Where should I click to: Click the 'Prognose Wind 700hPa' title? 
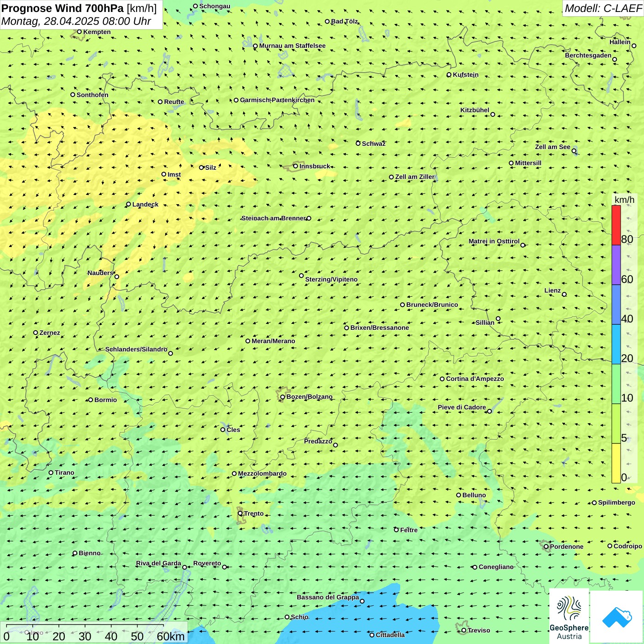point(63,8)
